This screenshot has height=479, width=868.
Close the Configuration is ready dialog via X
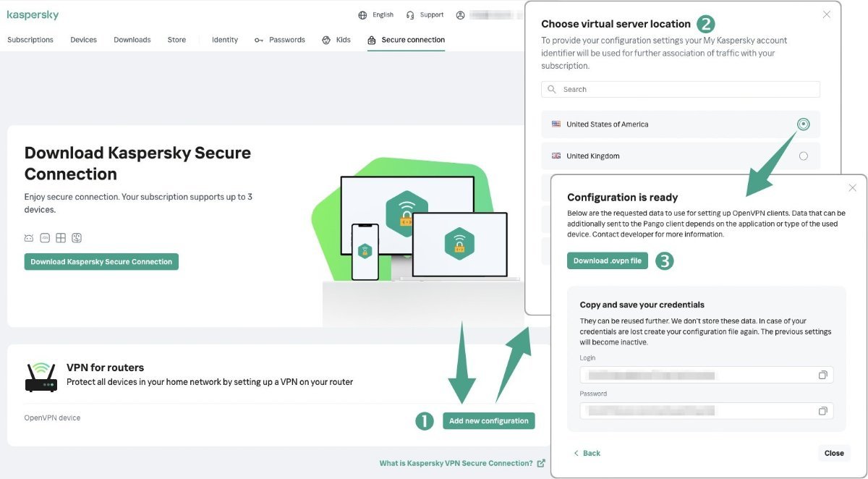(x=852, y=188)
